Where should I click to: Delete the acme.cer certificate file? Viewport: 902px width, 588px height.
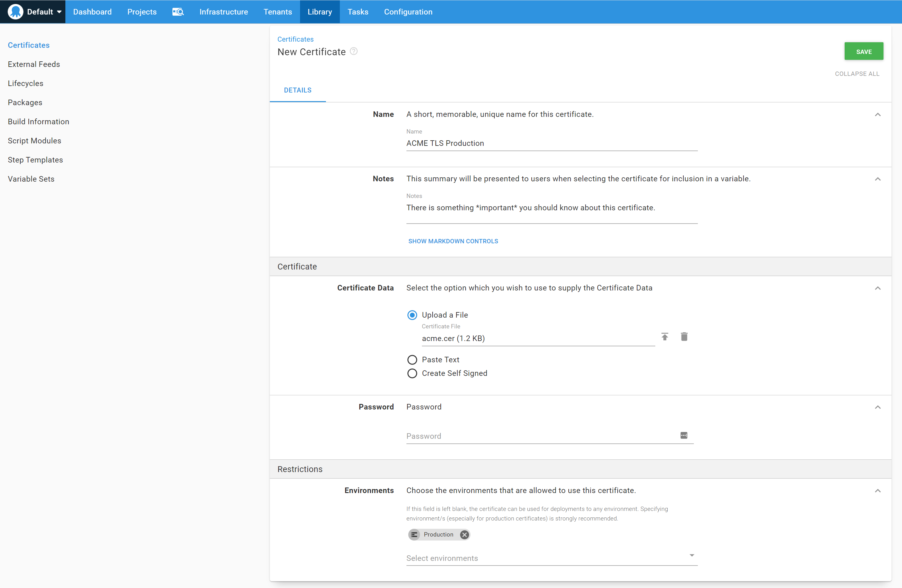[x=684, y=336]
